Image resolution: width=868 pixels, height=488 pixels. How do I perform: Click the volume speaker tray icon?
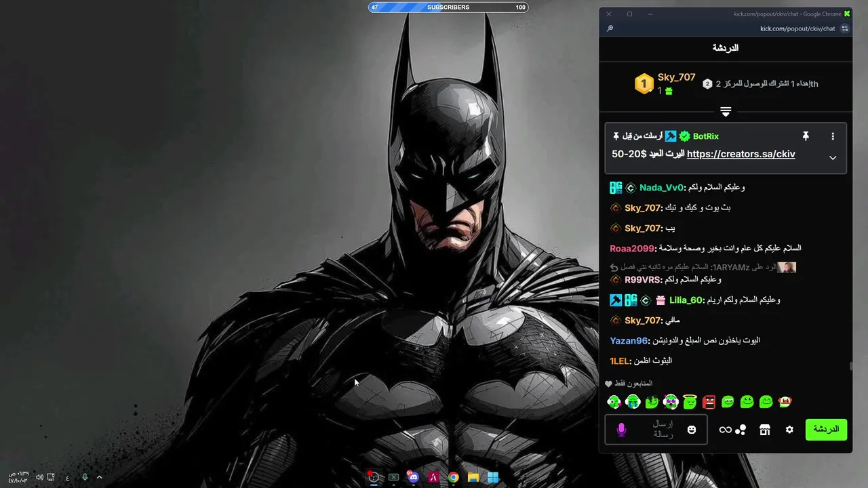point(39,477)
